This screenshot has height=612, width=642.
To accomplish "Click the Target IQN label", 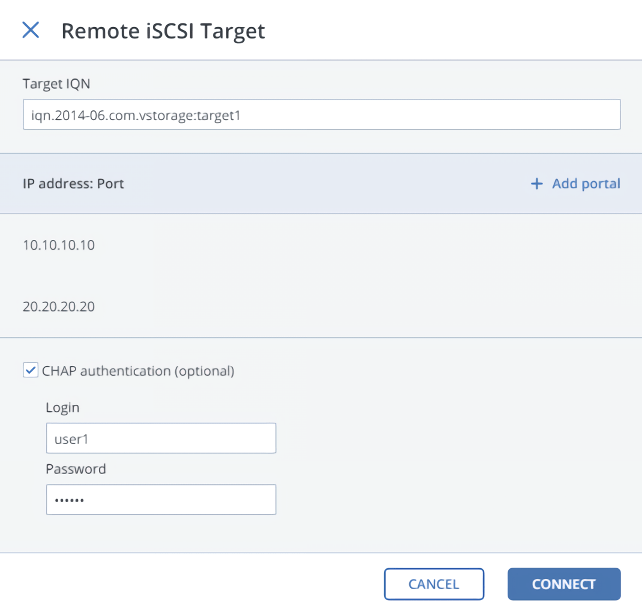I will [x=57, y=84].
